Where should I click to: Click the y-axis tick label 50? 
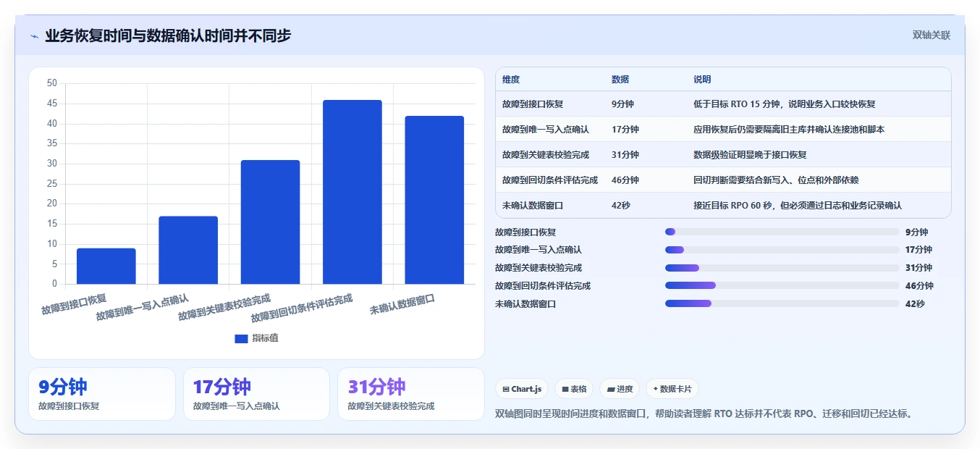(51, 83)
